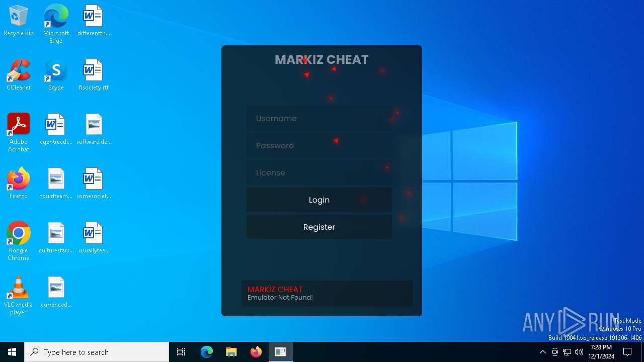Select the Google Chrome desktop shortcut
Screen dimensions: 644x362
tap(19, 241)
